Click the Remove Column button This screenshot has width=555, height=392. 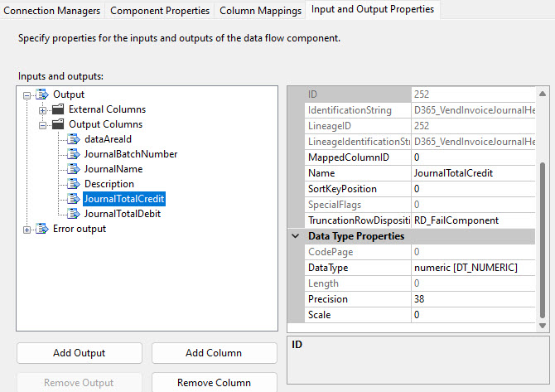214,382
